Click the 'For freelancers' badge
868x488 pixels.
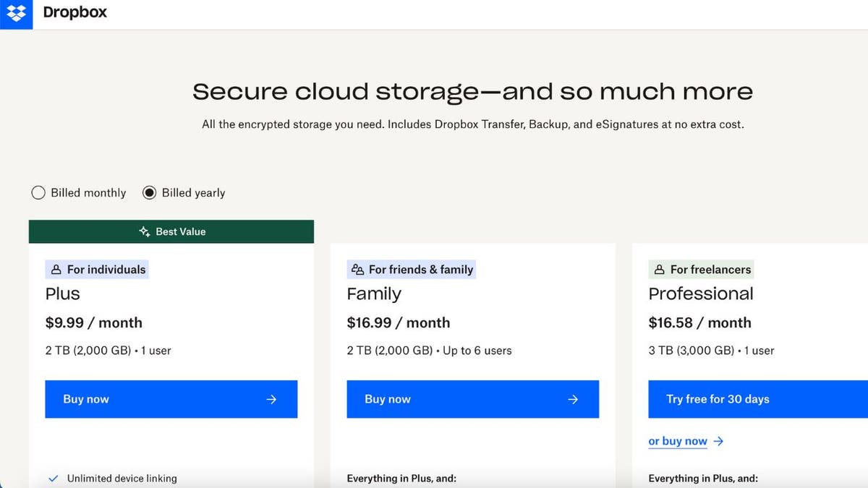701,270
